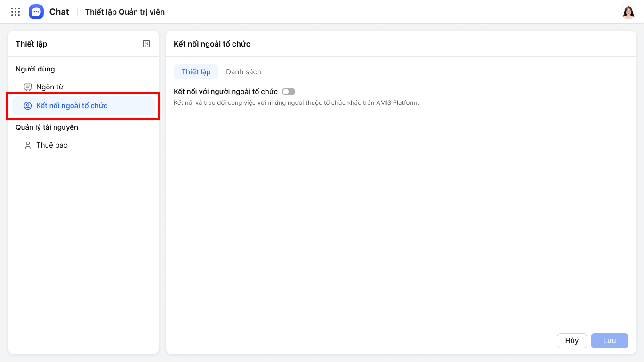The height and width of the screenshot is (362, 644).
Task: Switch to the Danh sách tab
Action: click(243, 72)
